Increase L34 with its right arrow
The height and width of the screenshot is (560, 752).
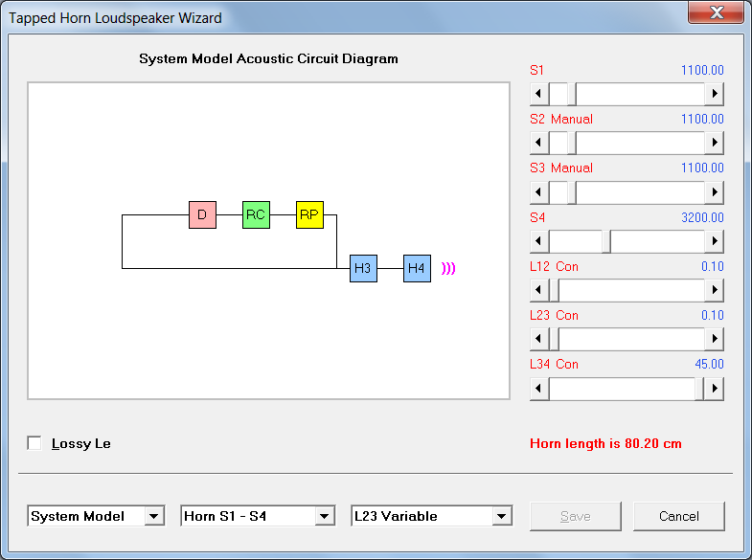click(x=714, y=389)
